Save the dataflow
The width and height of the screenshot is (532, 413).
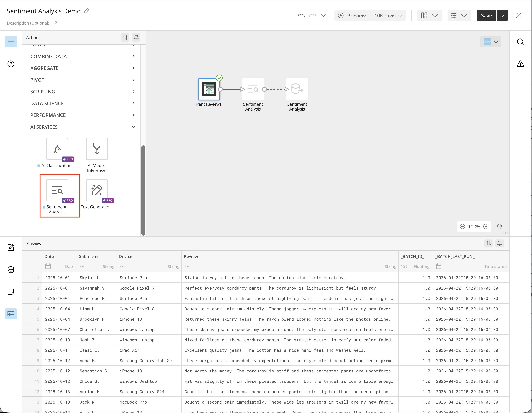[486, 15]
